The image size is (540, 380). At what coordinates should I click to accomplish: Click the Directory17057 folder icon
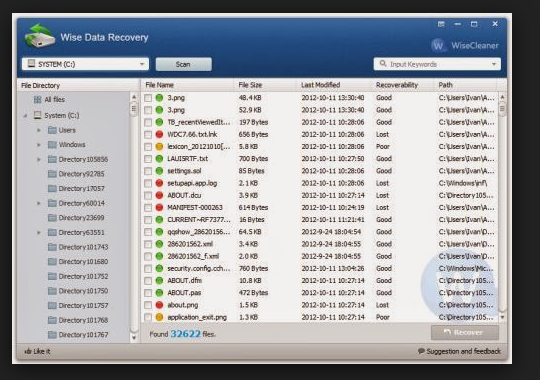point(52,188)
